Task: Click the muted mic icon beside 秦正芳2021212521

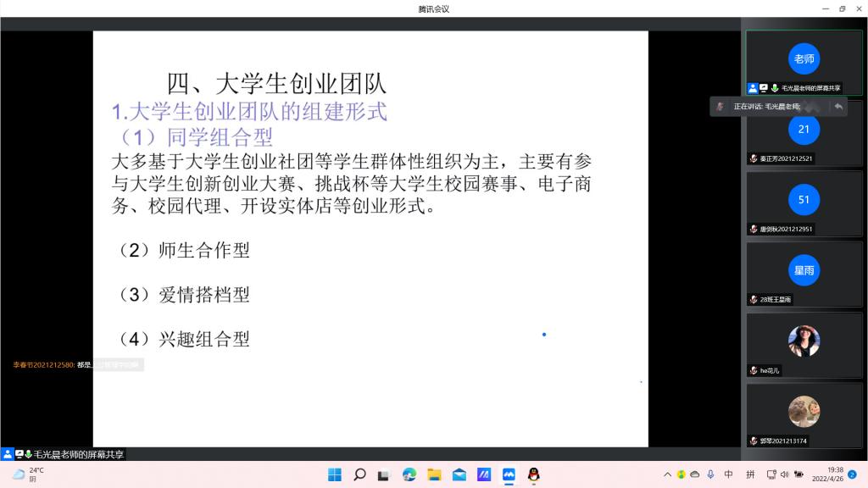Action: [754, 158]
